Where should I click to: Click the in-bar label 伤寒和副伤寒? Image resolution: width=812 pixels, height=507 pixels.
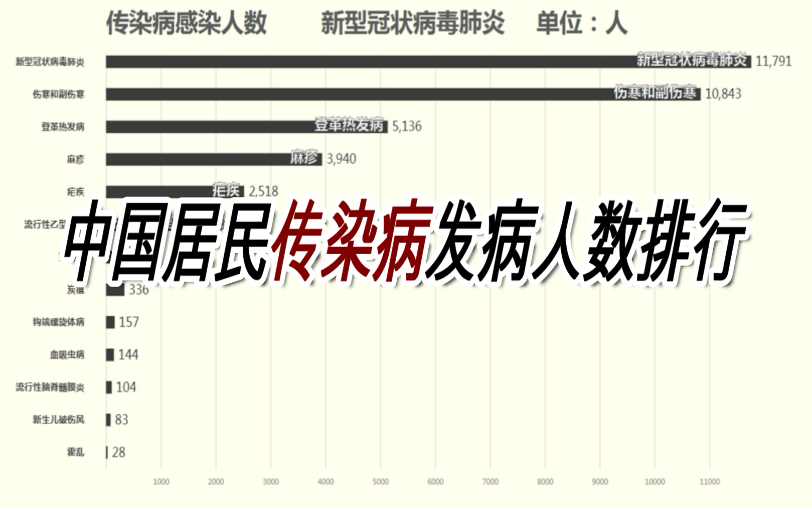655,93
